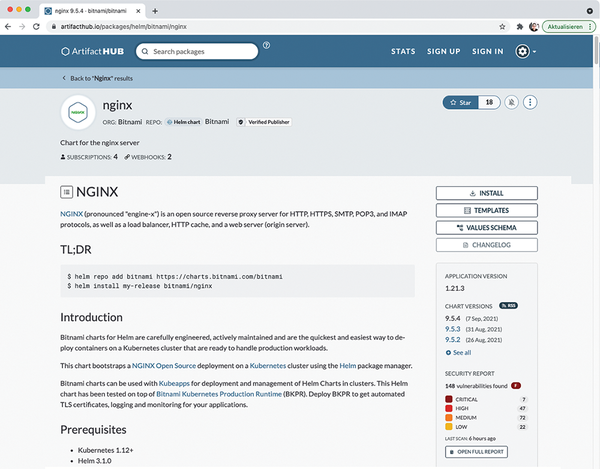This screenshot has width=600, height=469.
Task: Click the browser profile avatar
Action: (x=533, y=27)
